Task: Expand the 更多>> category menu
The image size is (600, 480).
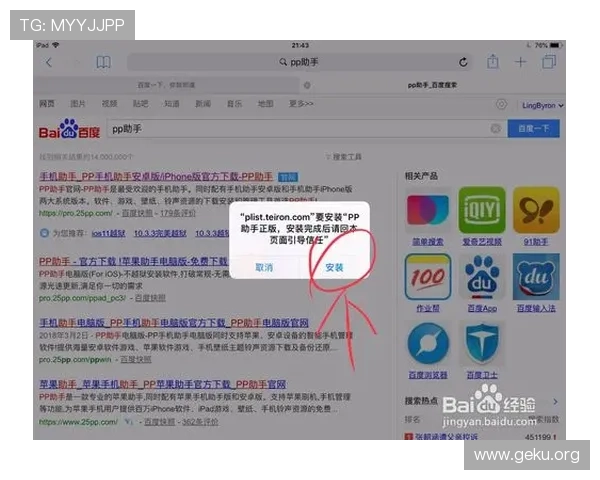Action: pyautogui.click(x=301, y=103)
